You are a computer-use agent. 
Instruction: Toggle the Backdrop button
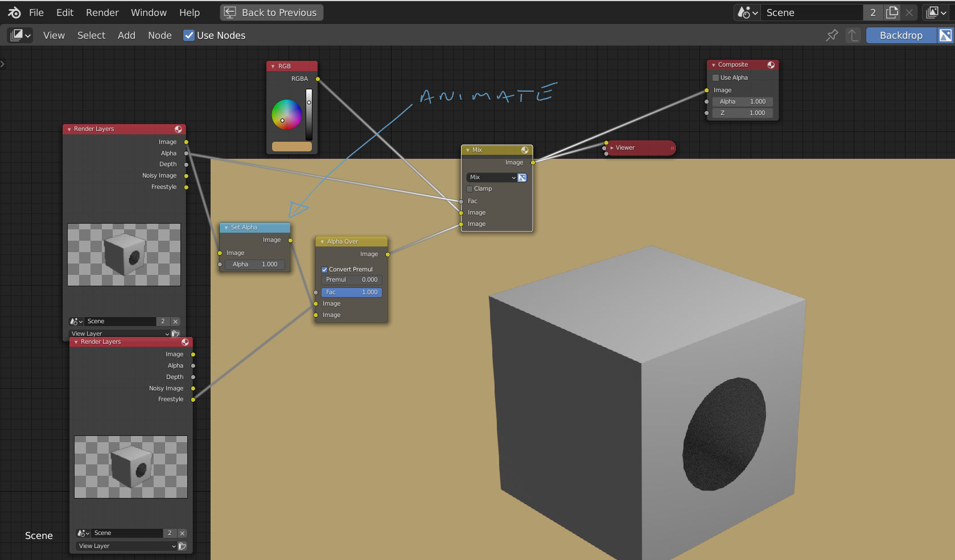(901, 35)
